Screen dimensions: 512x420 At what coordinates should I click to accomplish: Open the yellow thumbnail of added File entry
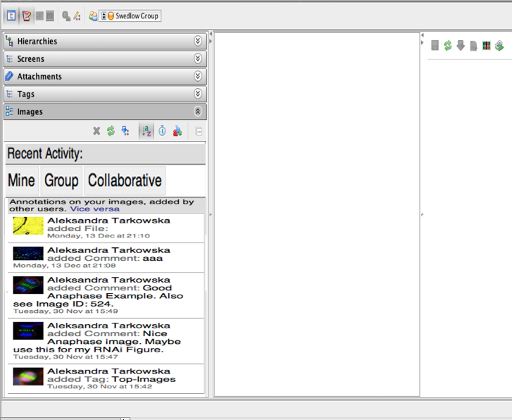[x=28, y=226]
